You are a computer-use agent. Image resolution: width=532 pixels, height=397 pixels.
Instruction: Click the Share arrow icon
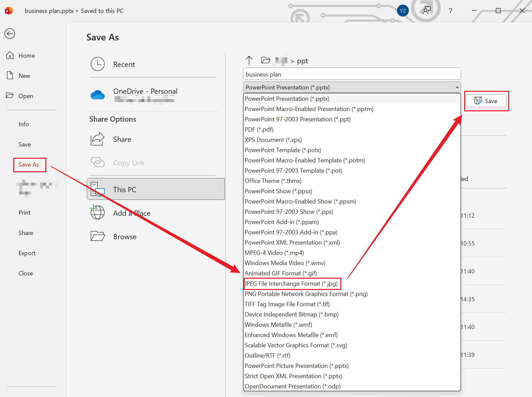(x=97, y=139)
